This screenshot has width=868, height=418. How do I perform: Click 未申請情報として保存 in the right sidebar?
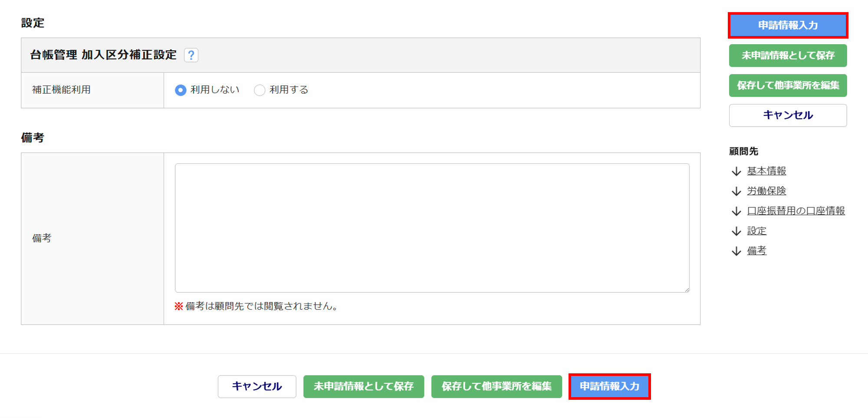(x=788, y=56)
